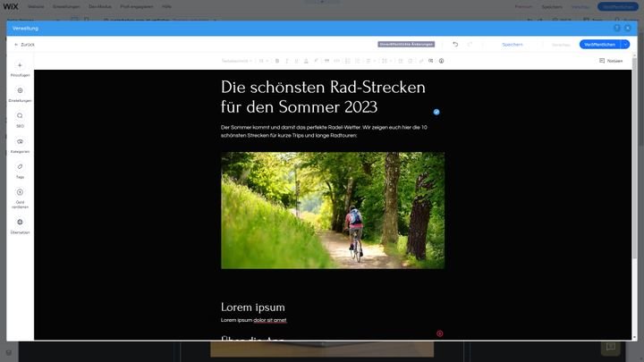The width and height of the screenshot is (644, 362).
Task: Open Profi engagieren menu in background editor
Action: tap(137, 6)
